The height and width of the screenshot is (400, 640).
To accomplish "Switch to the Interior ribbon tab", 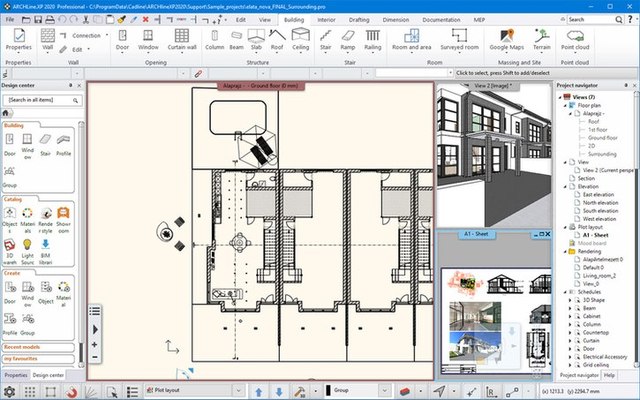I will point(326,19).
